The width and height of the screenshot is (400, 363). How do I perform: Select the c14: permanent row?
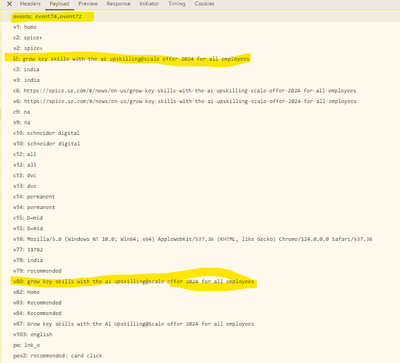34,197
